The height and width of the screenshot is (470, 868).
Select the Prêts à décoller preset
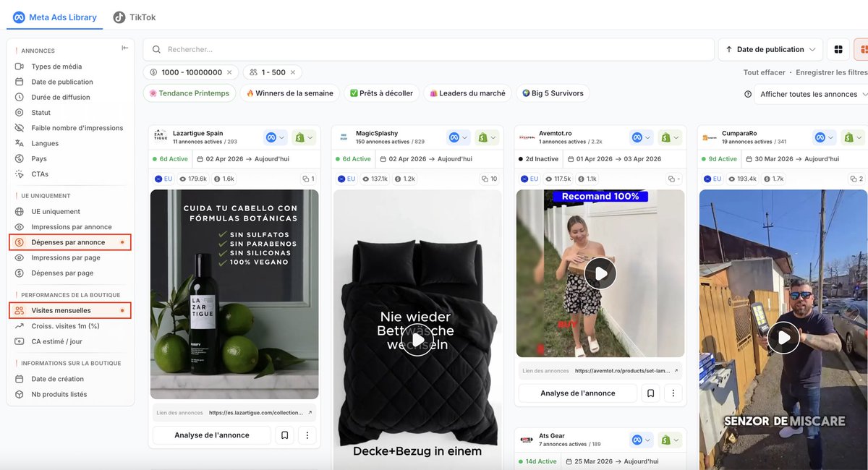point(381,93)
